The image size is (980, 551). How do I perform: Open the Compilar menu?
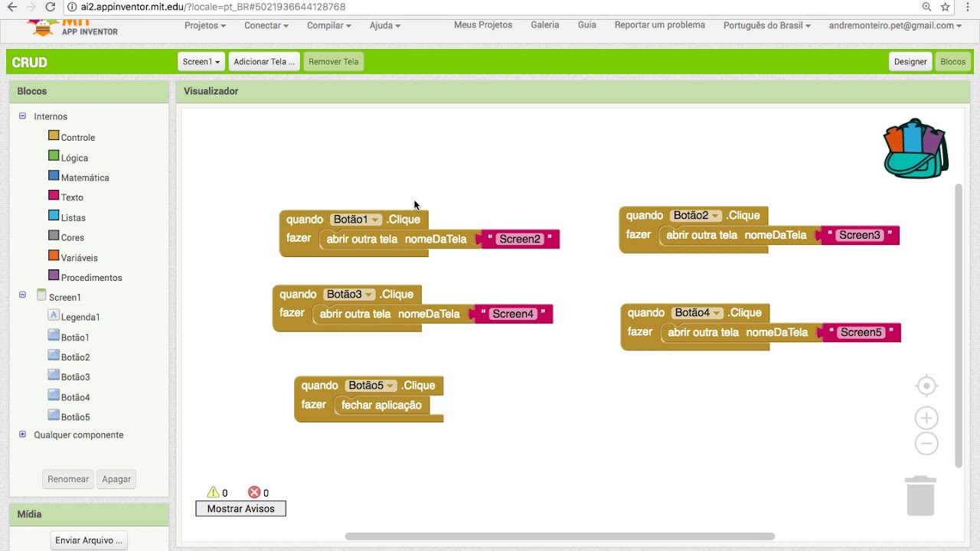tap(329, 25)
